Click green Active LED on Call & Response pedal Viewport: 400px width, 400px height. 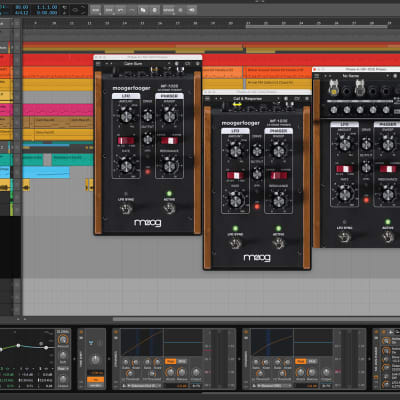click(x=278, y=228)
